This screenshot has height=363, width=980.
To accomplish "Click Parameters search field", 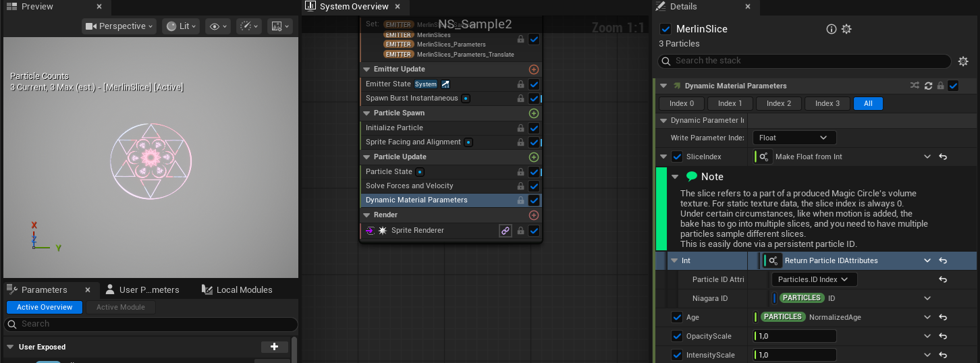I will pyautogui.click(x=151, y=325).
